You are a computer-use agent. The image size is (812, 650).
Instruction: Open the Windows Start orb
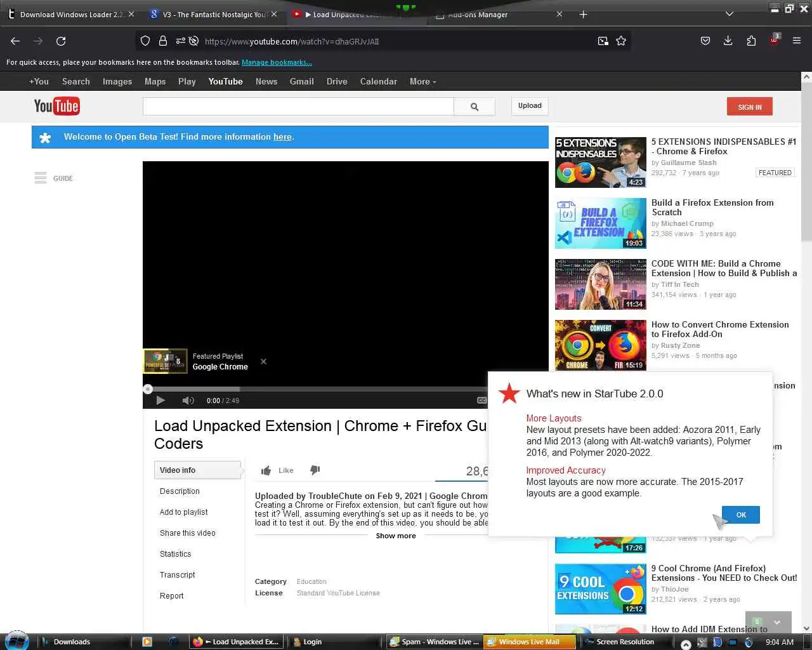[x=17, y=641]
